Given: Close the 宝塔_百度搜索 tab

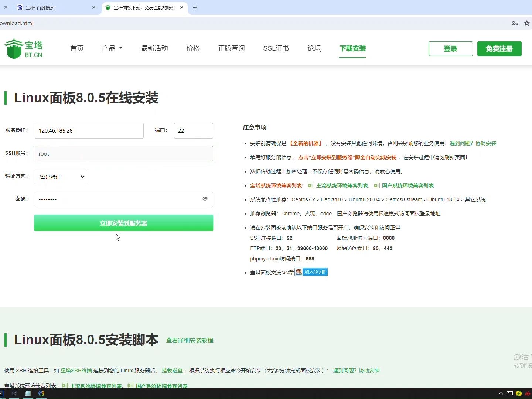Looking at the screenshot, I should pyautogui.click(x=94, y=7).
